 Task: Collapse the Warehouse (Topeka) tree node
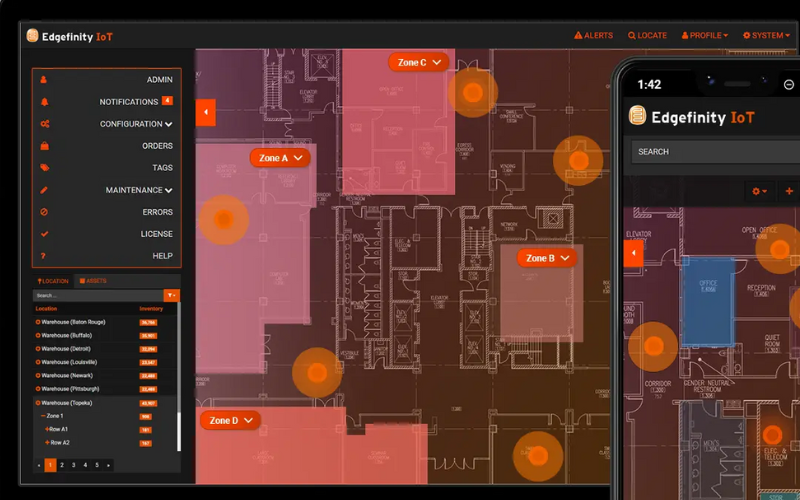point(38,402)
